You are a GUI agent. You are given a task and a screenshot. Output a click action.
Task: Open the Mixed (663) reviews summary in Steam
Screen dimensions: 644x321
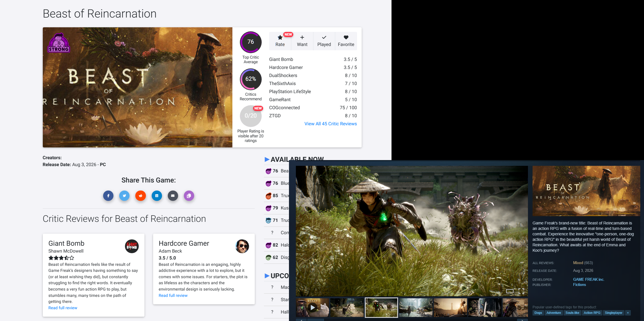(583, 263)
